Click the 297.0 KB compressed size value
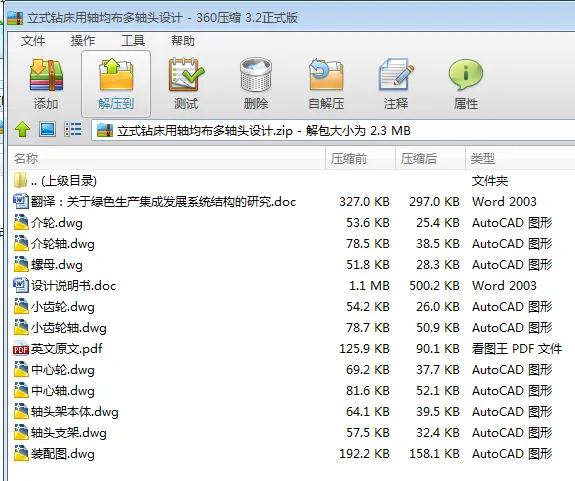Image resolution: width=575 pixels, height=481 pixels. coord(434,202)
